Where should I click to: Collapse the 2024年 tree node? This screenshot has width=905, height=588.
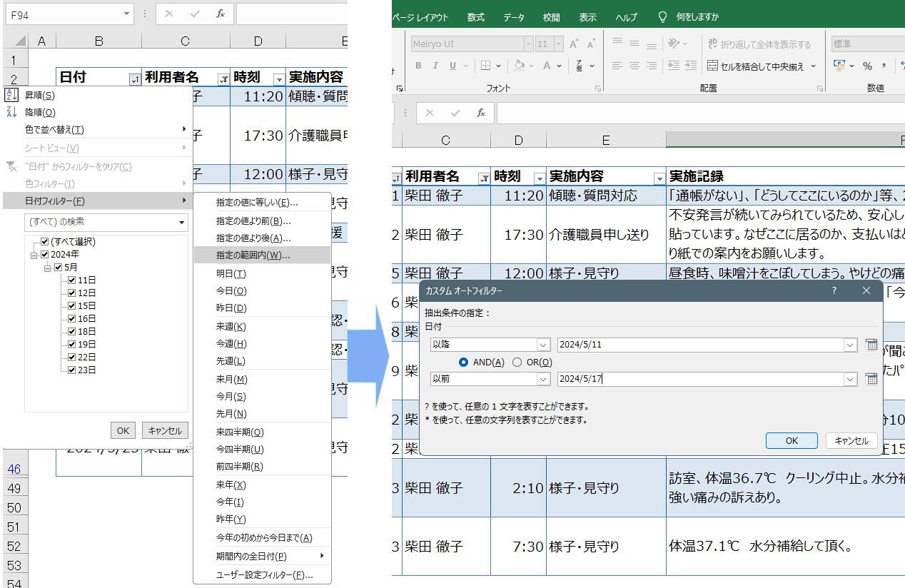tap(34, 255)
